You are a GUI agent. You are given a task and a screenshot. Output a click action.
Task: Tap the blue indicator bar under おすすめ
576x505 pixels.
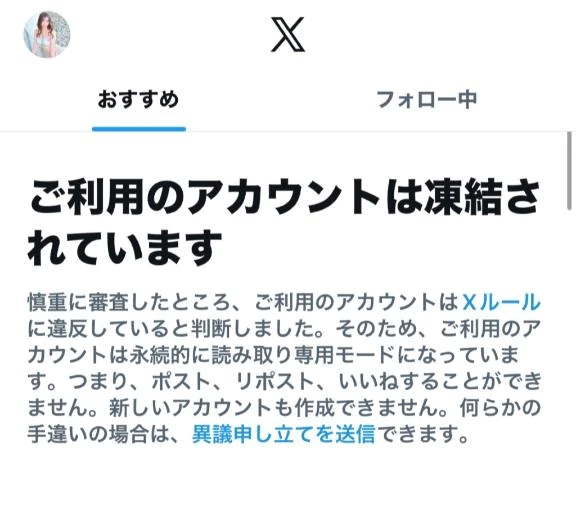click(139, 129)
